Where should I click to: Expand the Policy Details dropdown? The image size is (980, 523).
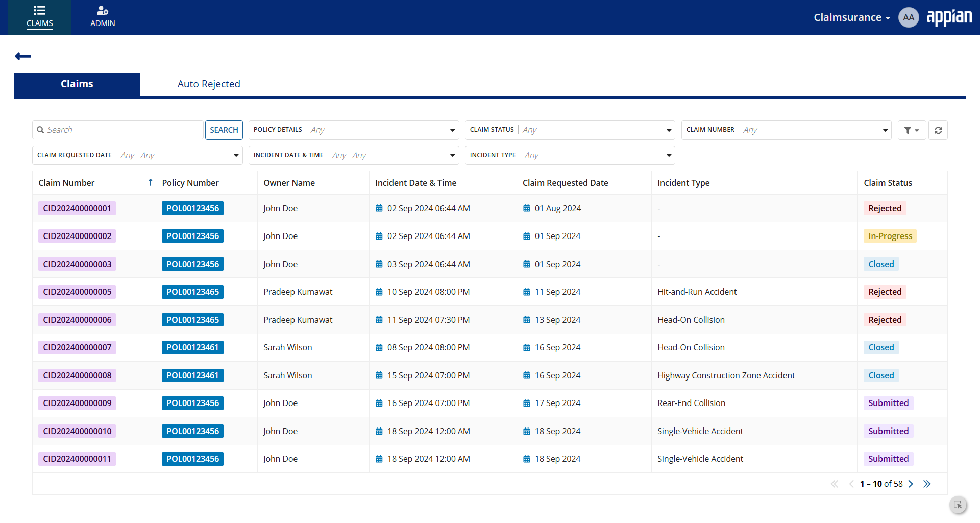354,130
